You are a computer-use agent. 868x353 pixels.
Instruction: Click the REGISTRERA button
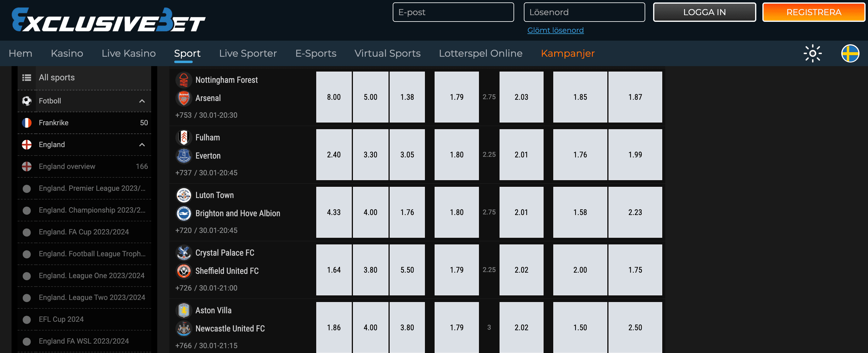(814, 12)
